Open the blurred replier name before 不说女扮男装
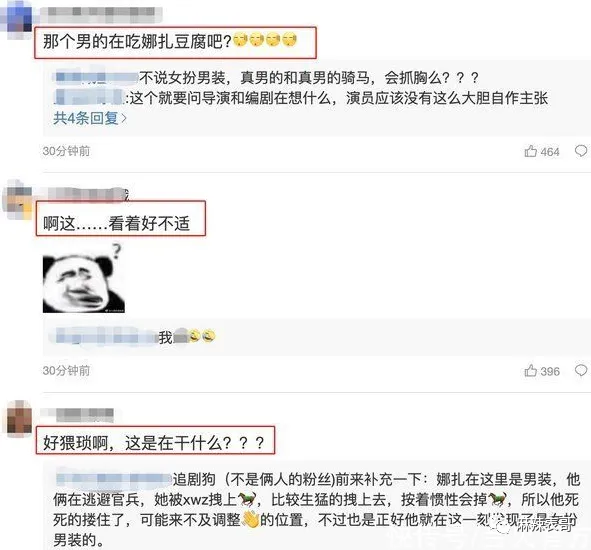The height and width of the screenshot is (550, 591). click(x=96, y=78)
